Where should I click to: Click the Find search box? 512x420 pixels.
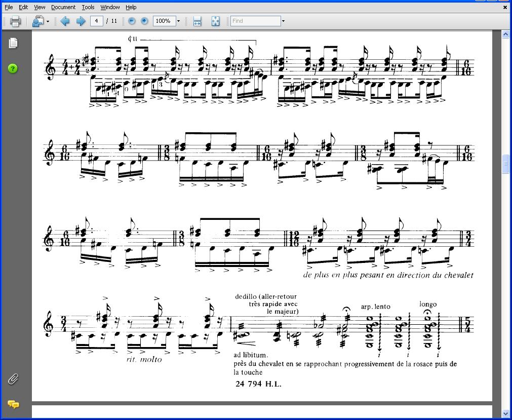(x=256, y=21)
